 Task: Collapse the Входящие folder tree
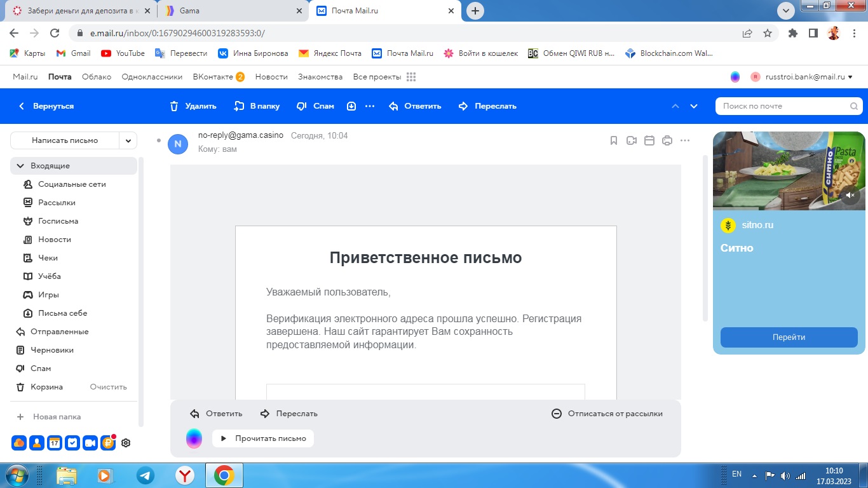(20, 166)
